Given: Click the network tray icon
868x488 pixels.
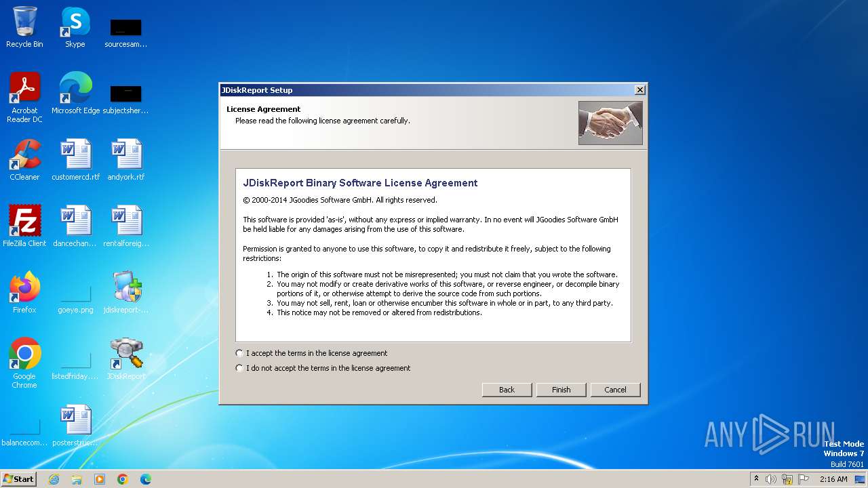Looking at the screenshot, I should click(787, 479).
